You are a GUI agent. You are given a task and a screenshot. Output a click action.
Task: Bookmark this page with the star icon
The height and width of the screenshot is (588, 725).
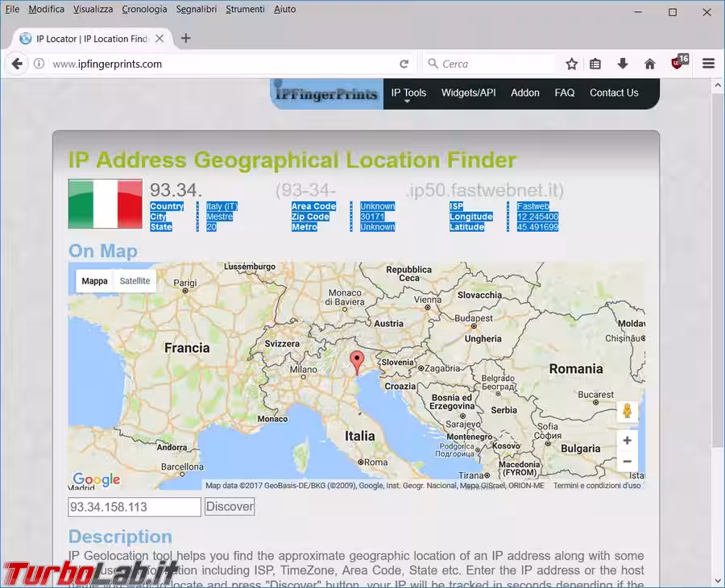pos(572,64)
